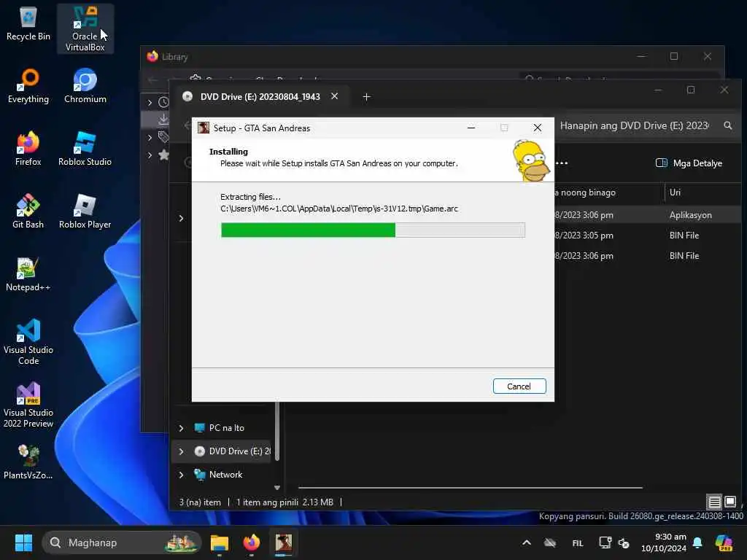
Task: Select the last BIN File row at 3:06 pm
Action: point(648,256)
